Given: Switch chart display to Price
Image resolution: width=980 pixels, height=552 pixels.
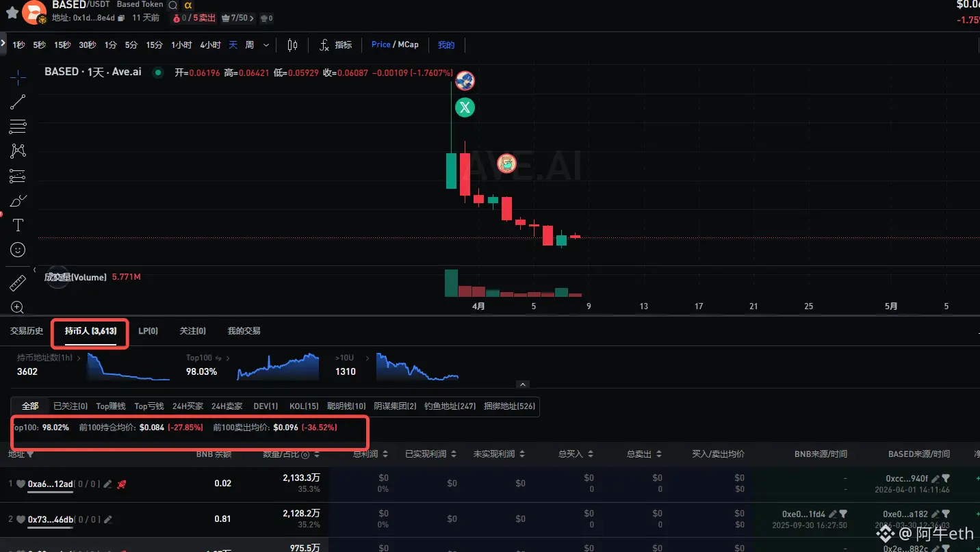Looking at the screenshot, I should pyautogui.click(x=381, y=44).
